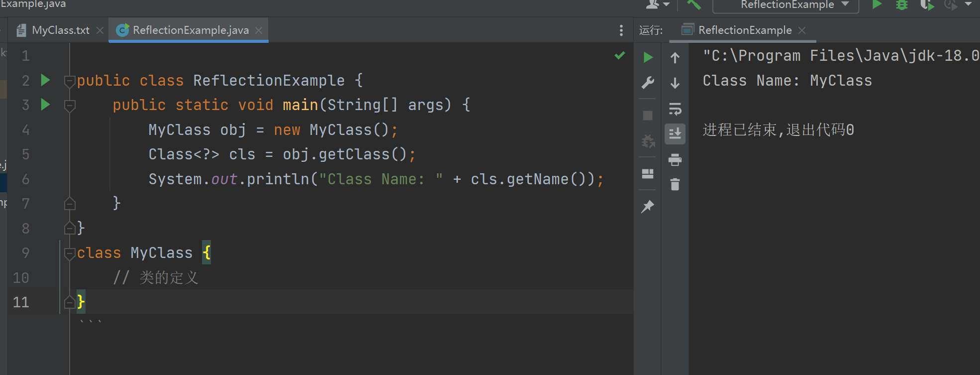Run with coverage from top toolbar

pyautogui.click(x=927, y=5)
